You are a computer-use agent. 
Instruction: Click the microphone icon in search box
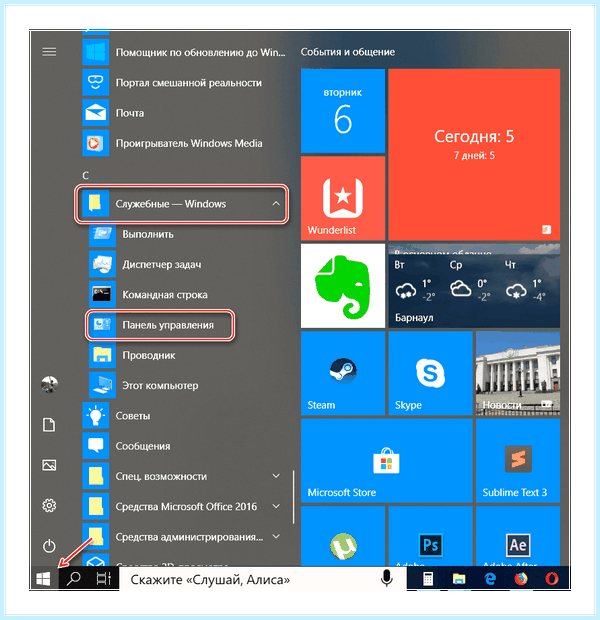tap(386, 579)
